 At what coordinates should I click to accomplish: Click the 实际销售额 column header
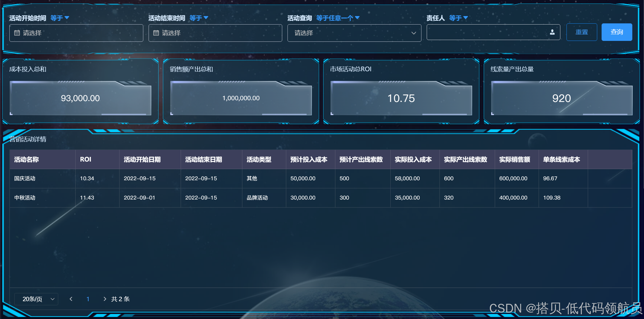(x=514, y=159)
